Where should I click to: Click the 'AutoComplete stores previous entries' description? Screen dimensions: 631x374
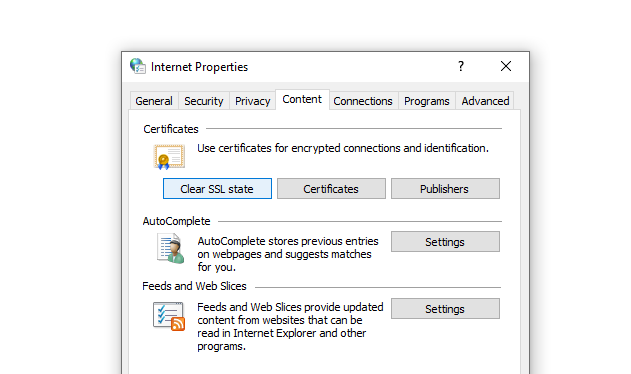[288, 254]
